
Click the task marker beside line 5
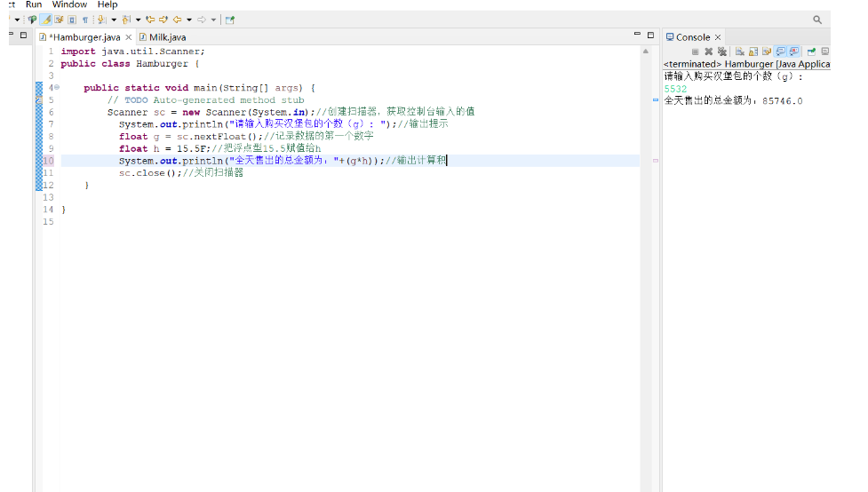point(39,100)
